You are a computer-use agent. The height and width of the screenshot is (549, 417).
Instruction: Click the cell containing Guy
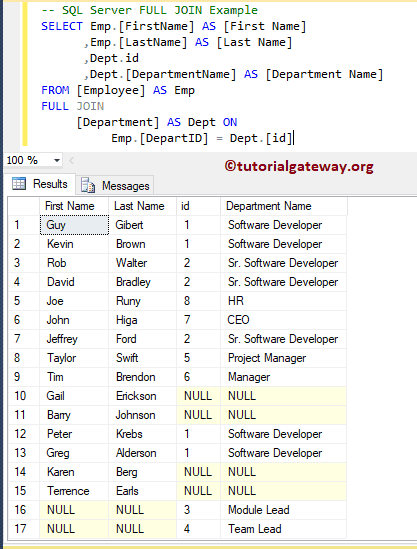coord(74,225)
